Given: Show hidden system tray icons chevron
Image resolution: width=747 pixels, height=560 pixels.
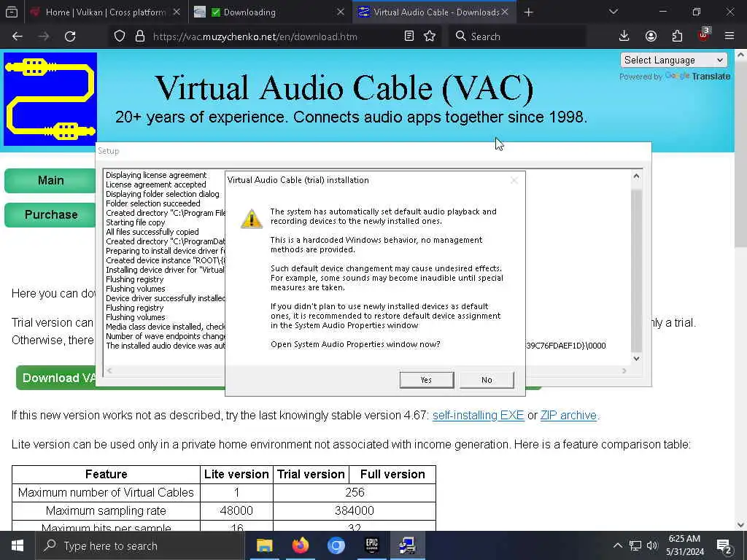Looking at the screenshot, I should (x=617, y=545).
